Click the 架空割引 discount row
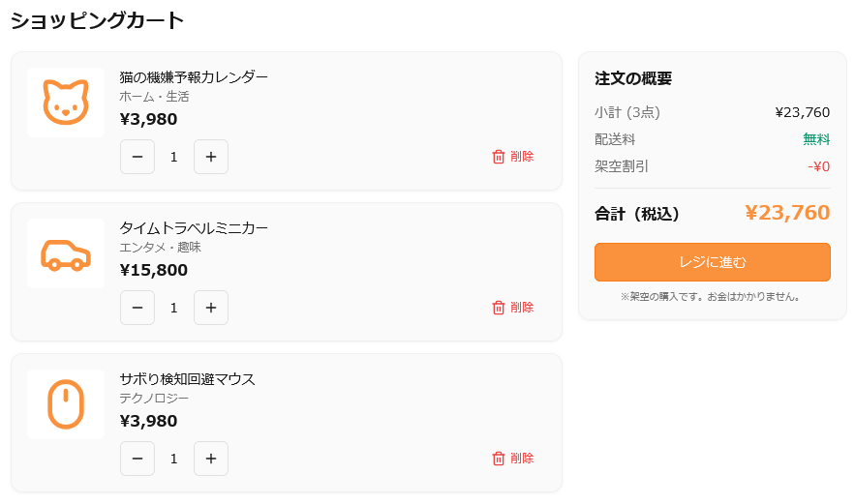The image size is (855, 504). (x=712, y=166)
